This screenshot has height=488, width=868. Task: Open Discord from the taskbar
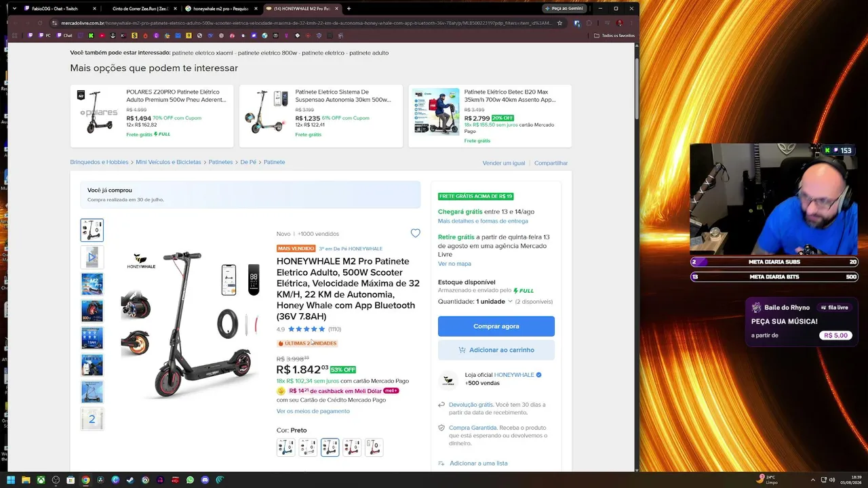pos(205,480)
